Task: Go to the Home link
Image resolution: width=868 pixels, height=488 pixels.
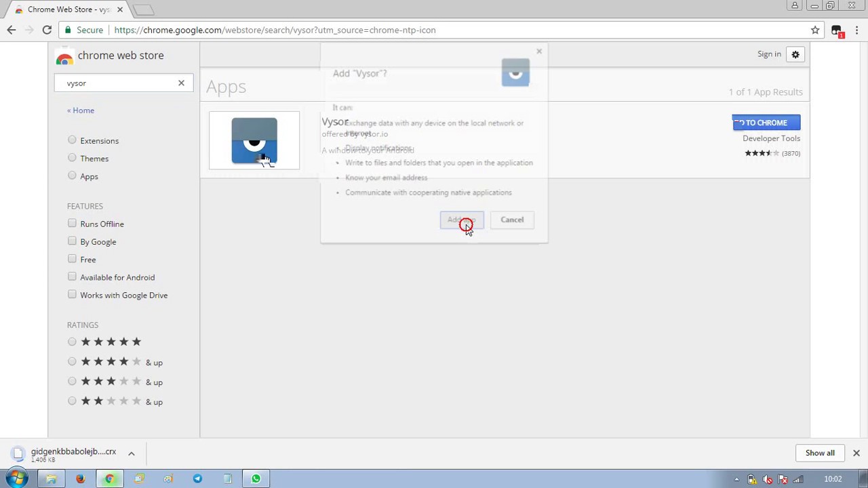Action: [x=81, y=110]
